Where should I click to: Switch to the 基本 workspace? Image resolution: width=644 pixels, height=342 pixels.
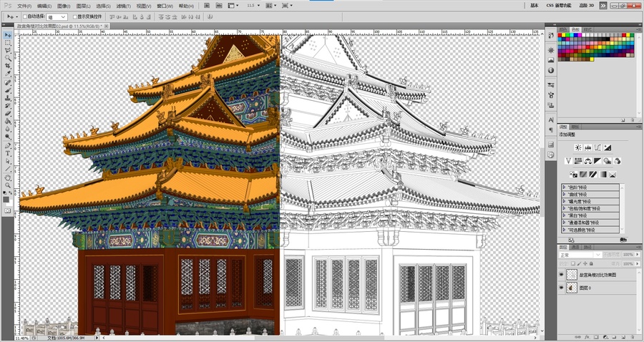click(x=534, y=5)
